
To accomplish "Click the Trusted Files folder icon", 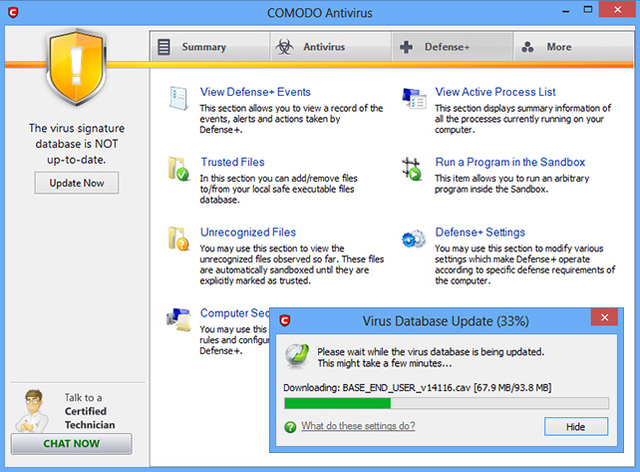I will [x=180, y=168].
